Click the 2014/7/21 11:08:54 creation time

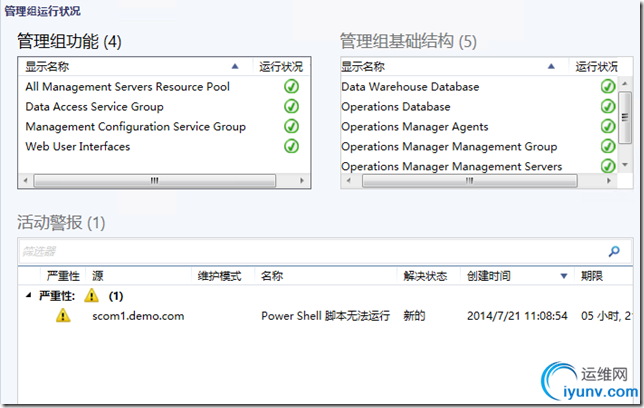point(517,316)
